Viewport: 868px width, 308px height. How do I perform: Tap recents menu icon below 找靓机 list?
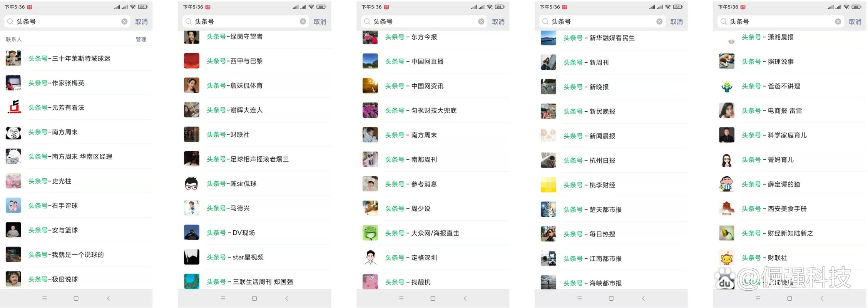(401, 298)
